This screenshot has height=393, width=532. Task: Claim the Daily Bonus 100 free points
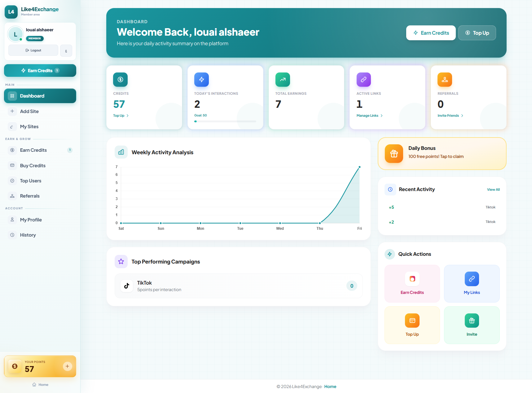click(x=442, y=154)
